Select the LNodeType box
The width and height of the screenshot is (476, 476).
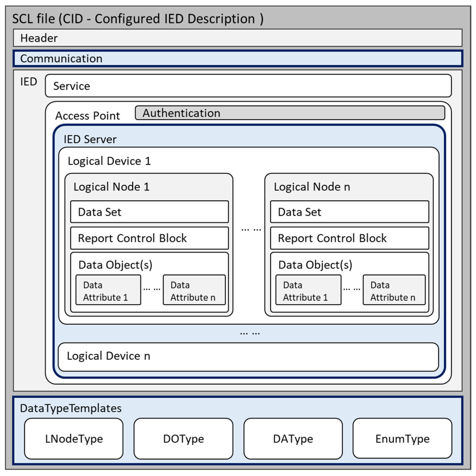point(74,439)
